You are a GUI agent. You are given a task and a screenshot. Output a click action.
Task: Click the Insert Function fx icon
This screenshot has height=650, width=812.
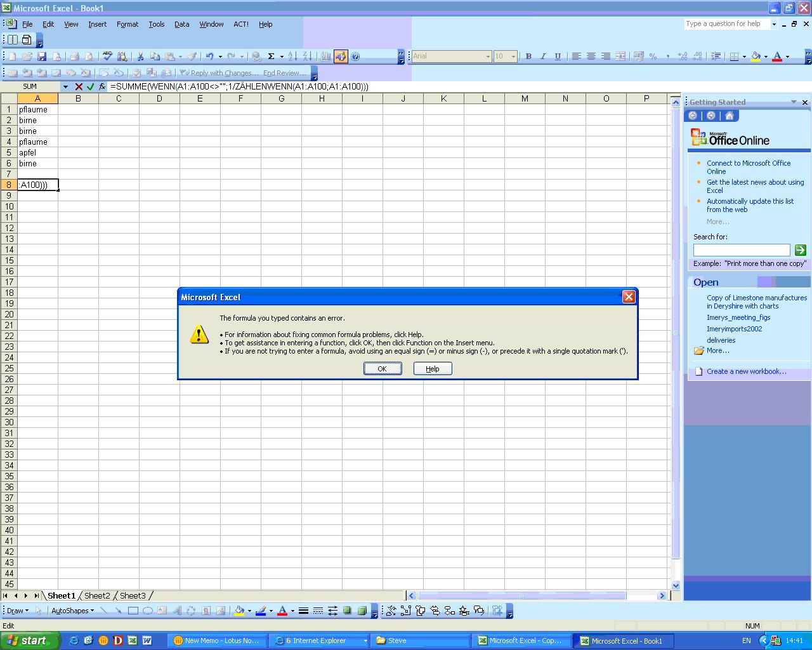point(101,86)
